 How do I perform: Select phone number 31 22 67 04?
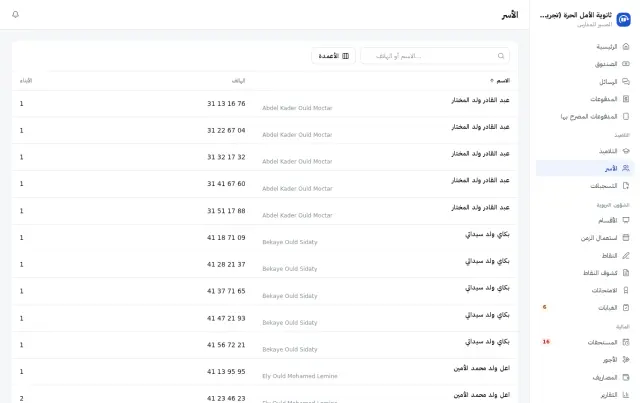[226, 130]
